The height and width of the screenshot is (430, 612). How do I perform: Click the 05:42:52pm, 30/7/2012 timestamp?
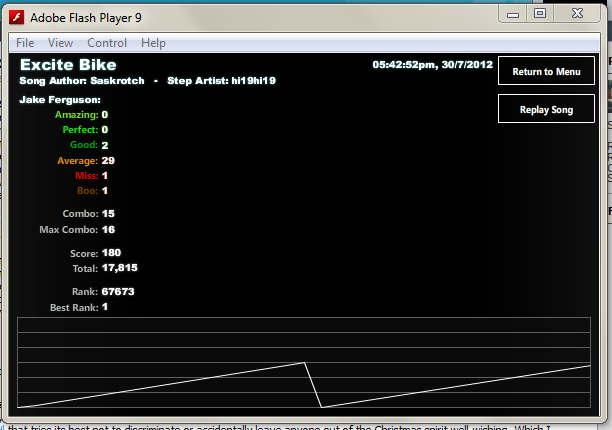point(432,65)
